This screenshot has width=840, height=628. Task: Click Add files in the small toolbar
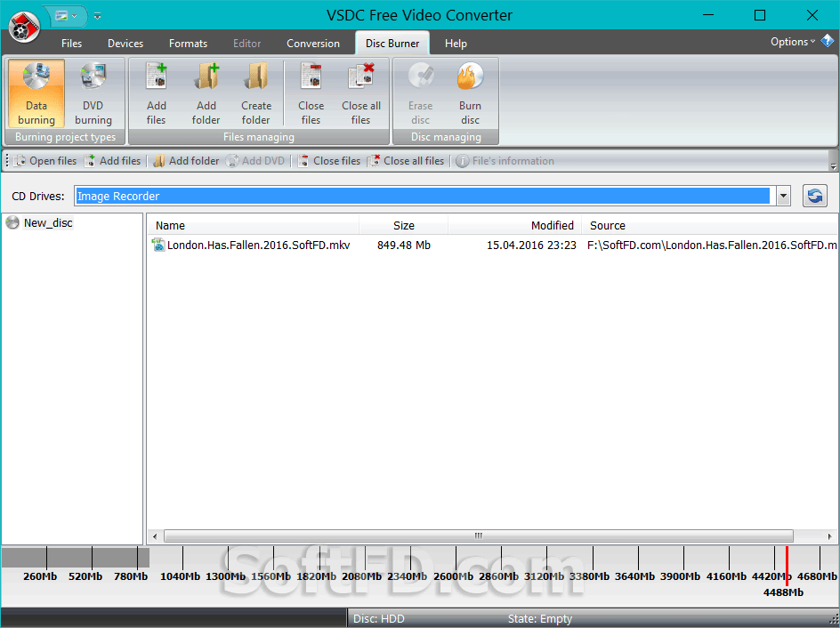[113, 161]
